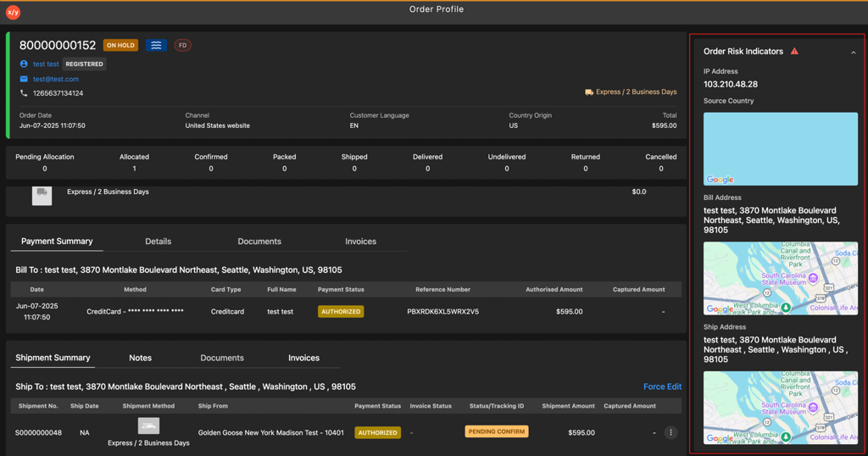Open the Payment Summary tab
Viewport: 868px width, 456px height.
(x=57, y=242)
